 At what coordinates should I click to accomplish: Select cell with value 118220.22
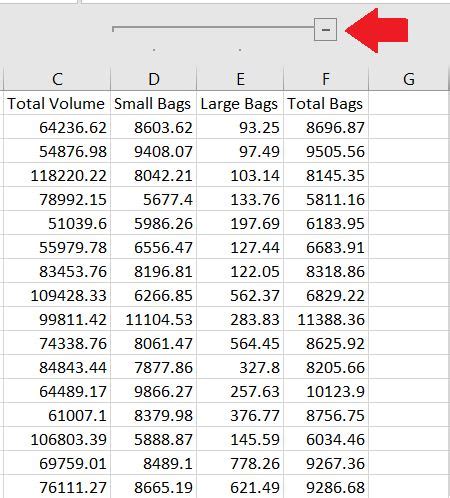point(57,175)
